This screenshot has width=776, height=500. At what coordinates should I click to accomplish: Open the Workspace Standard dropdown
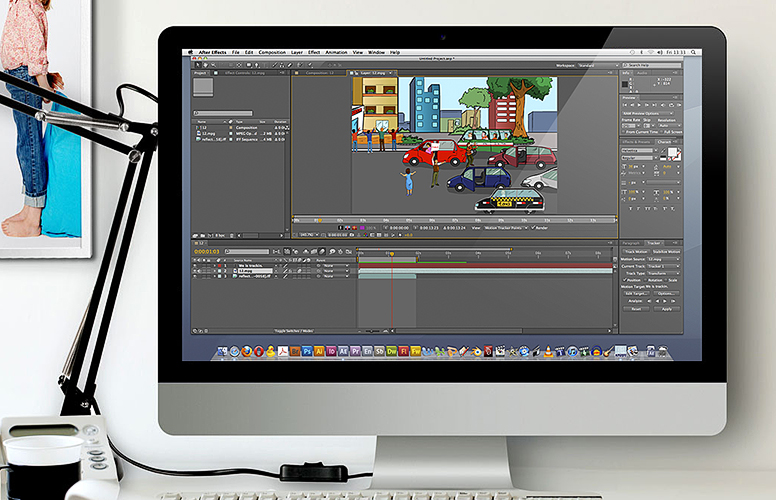[597, 64]
